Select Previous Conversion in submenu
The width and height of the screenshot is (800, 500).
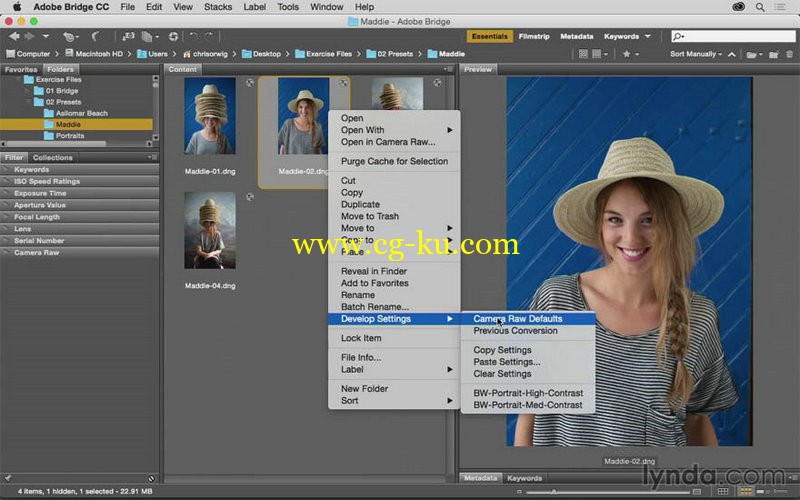pos(528,331)
